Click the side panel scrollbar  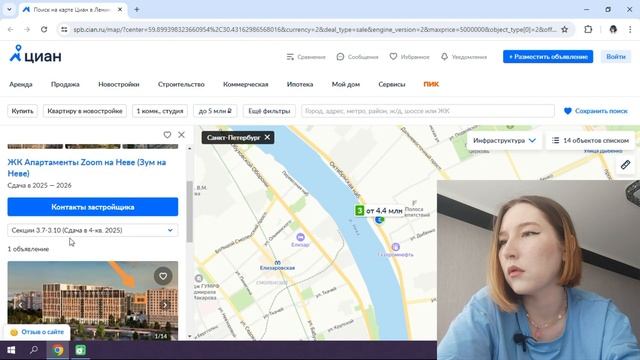point(189,212)
